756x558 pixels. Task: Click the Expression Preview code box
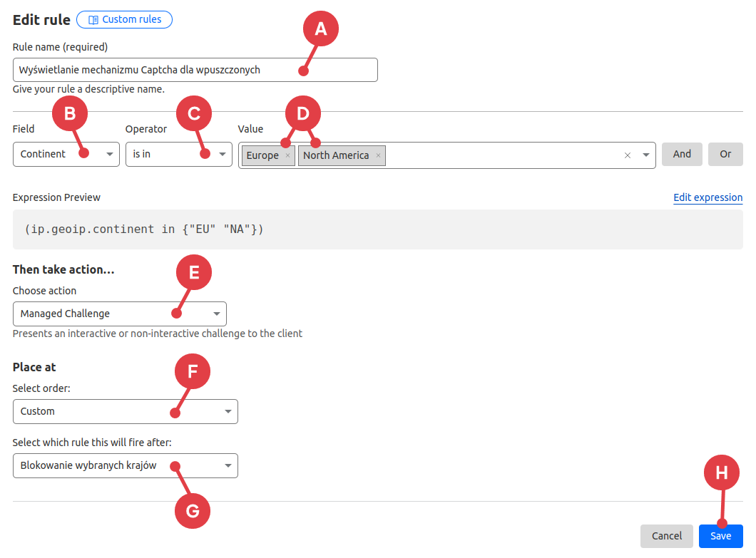[x=377, y=229]
